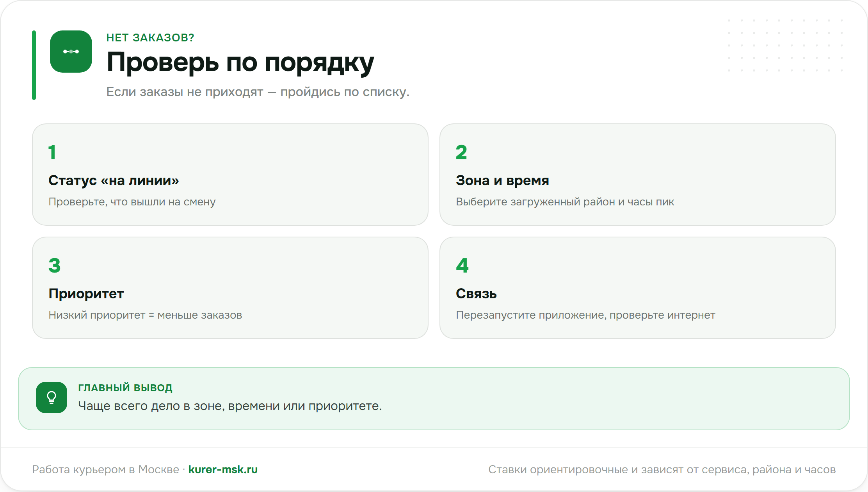Click the disclaimer «Ставки ориентировочные и зависят»
The width and height of the screenshot is (868, 492).
(586, 469)
